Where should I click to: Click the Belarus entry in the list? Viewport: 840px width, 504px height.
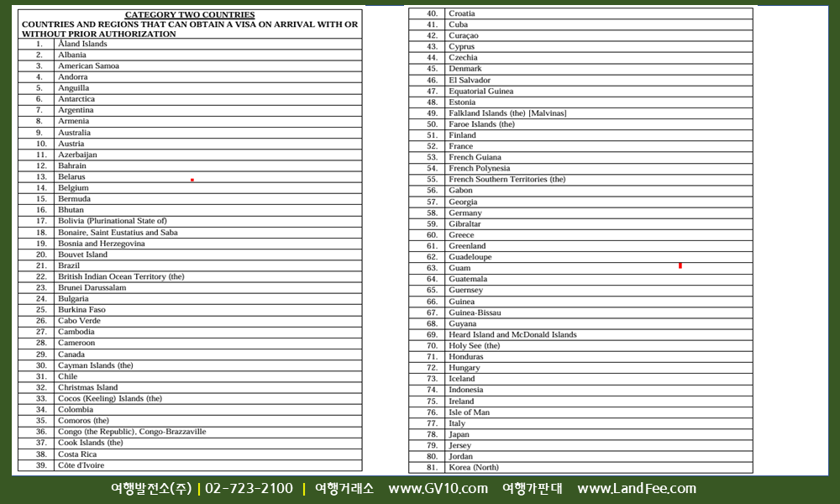pyautogui.click(x=71, y=177)
